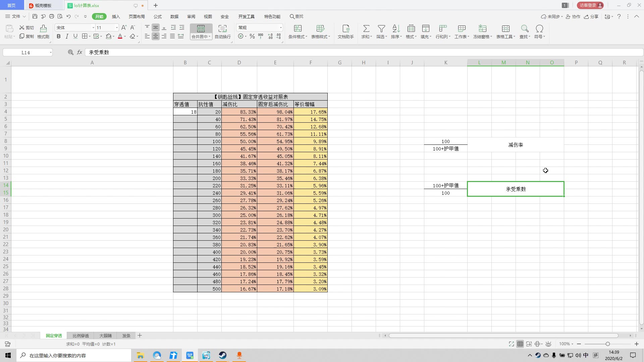
Task: Open the File (文件) menu dropdown
Action: [16, 16]
